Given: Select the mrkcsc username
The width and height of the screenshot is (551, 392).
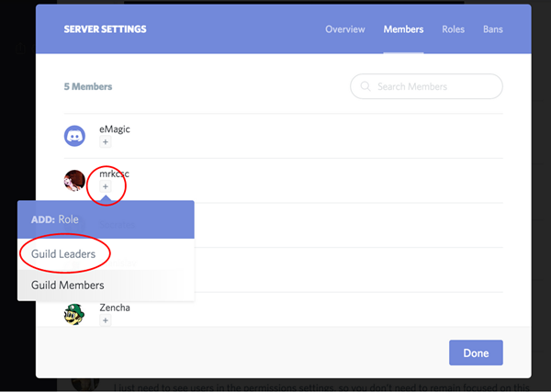Looking at the screenshot, I should coord(115,173).
